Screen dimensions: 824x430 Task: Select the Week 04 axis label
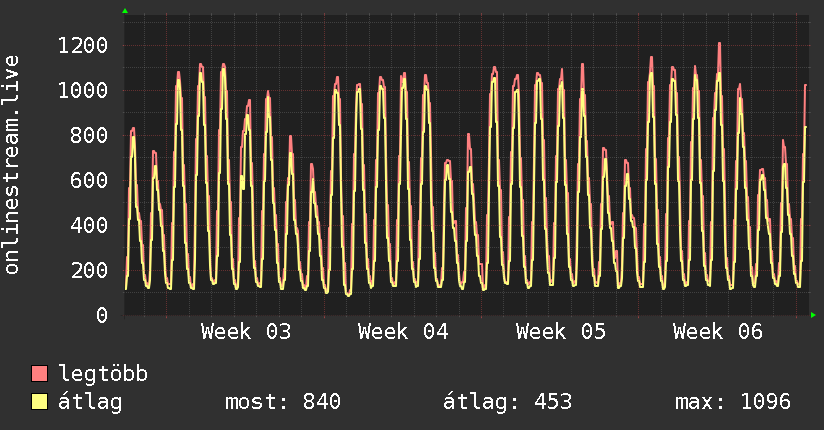403,331
